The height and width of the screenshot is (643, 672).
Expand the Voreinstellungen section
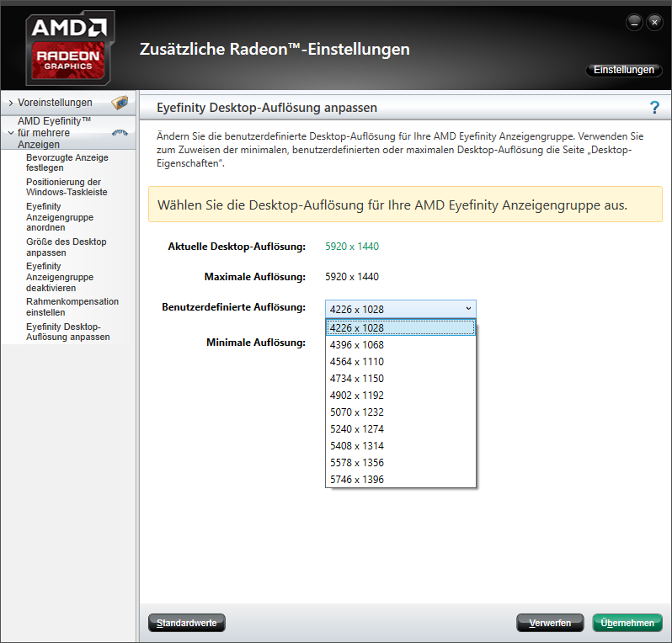[11, 103]
